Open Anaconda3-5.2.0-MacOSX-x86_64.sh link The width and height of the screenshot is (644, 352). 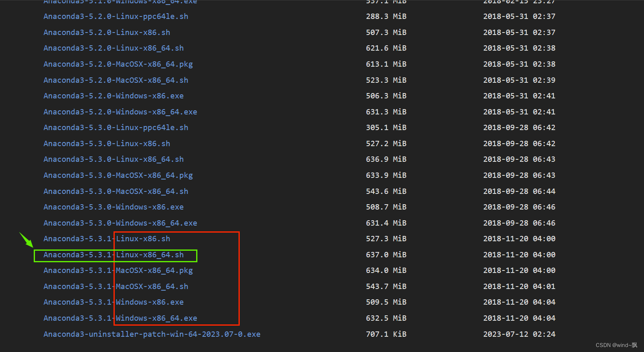click(x=116, y=80)
